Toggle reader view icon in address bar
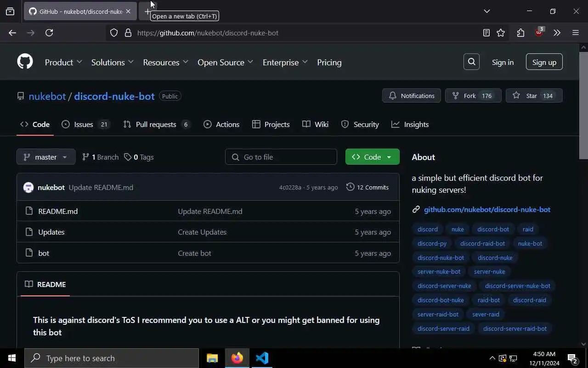The width and height of the screenshot is (588, 368). 486,33
